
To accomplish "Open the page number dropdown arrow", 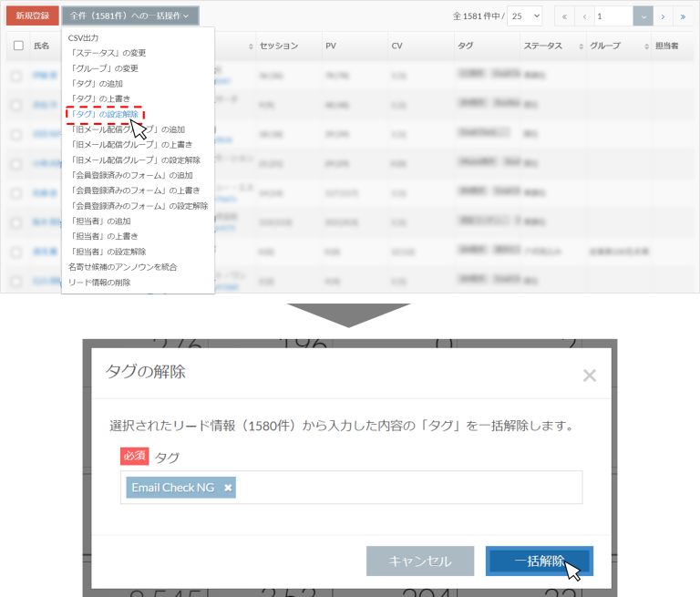I will click(x=643, y=16).
